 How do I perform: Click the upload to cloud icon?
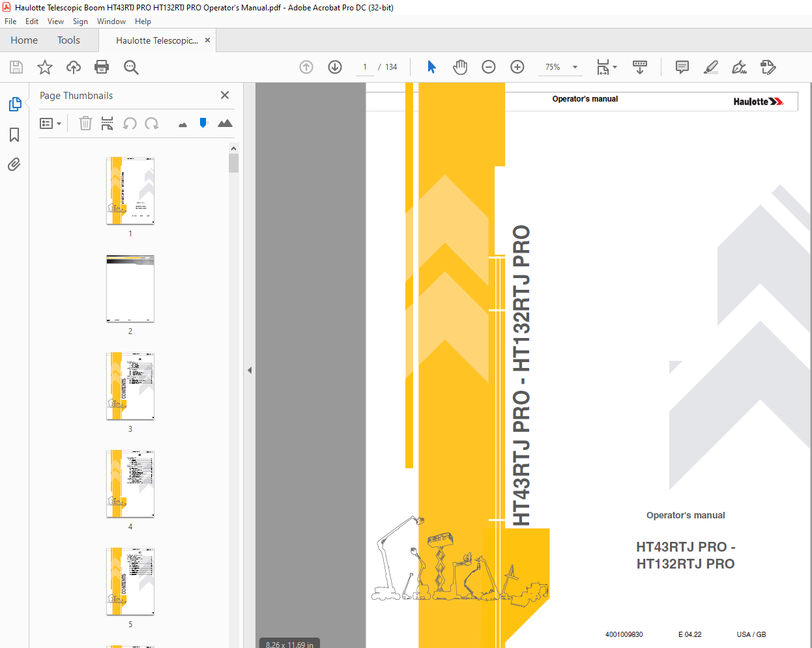(x=74, y=67)
